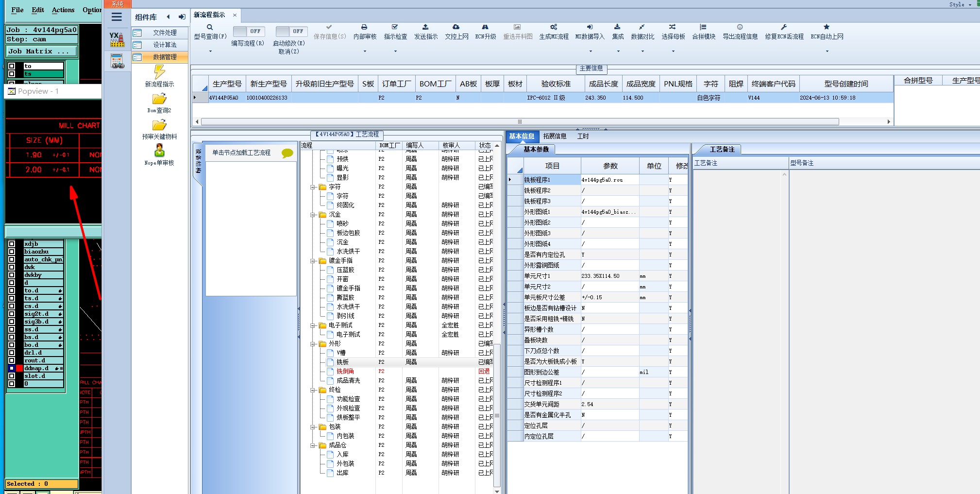Click the 生成MI流程 gears icon
The width and height of the screenshot is (980, 494).
(x=554, y=27)
